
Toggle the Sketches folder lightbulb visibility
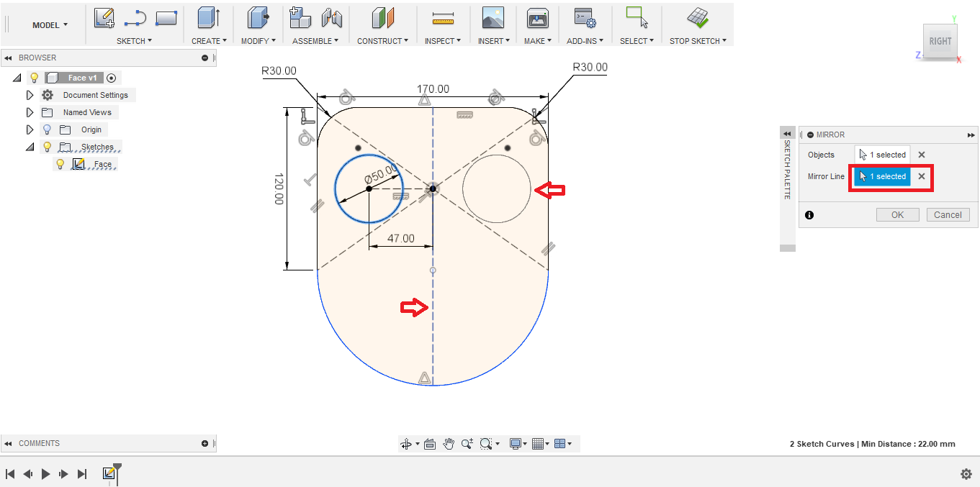[x=48, y=147]
